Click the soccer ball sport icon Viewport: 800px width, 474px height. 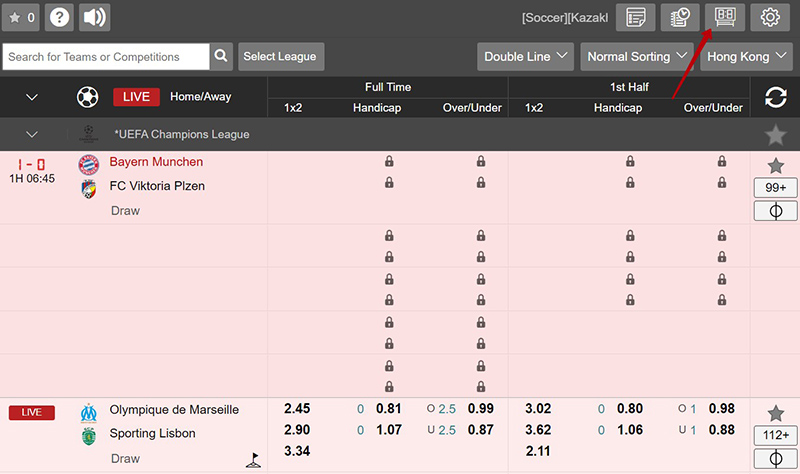88,97
